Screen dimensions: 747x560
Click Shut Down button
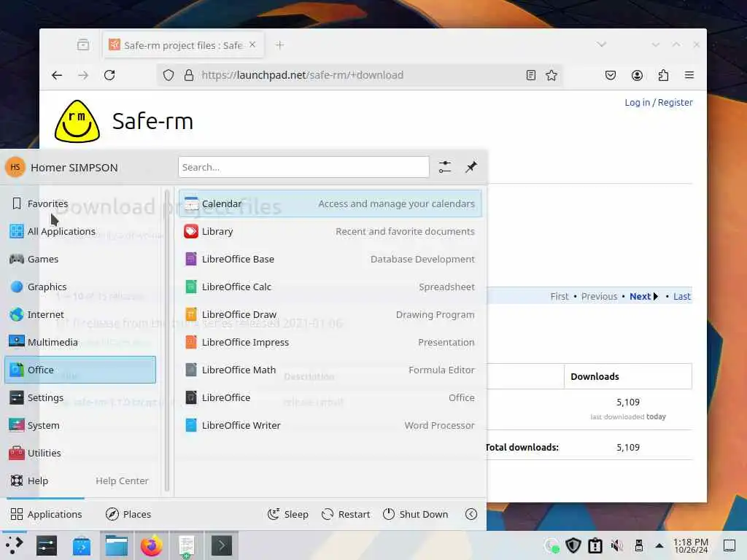(415, 514)
